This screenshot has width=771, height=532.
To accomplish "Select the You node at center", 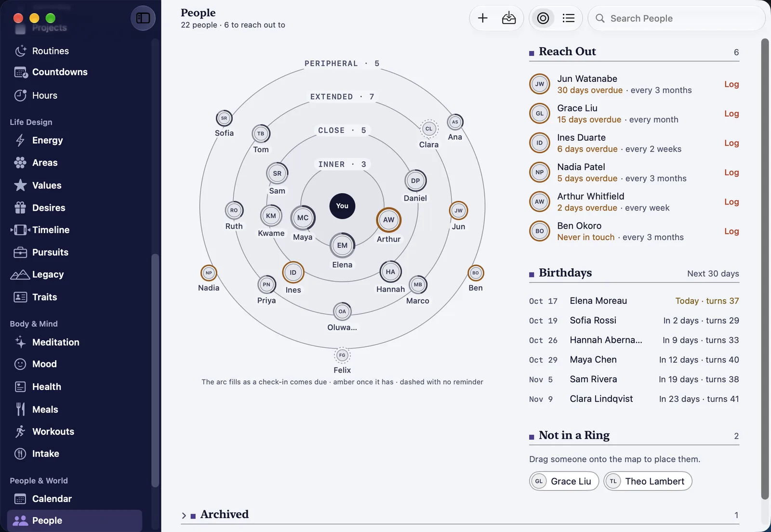I will pos(342,206).
